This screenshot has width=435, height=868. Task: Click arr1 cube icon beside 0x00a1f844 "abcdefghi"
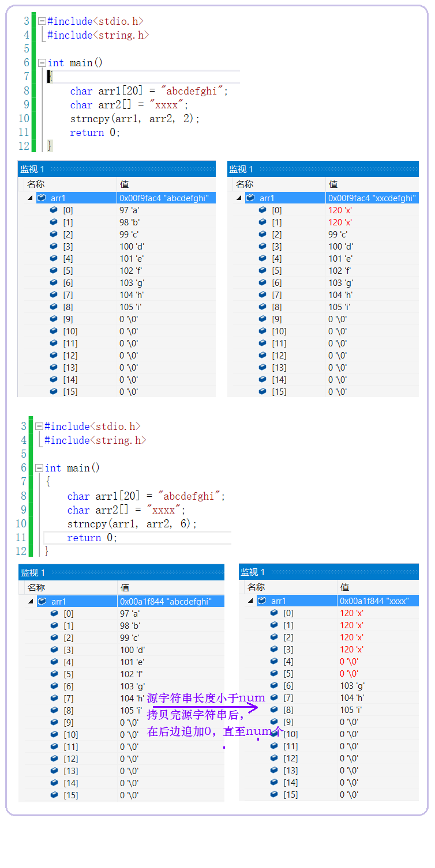coord(42,601)
